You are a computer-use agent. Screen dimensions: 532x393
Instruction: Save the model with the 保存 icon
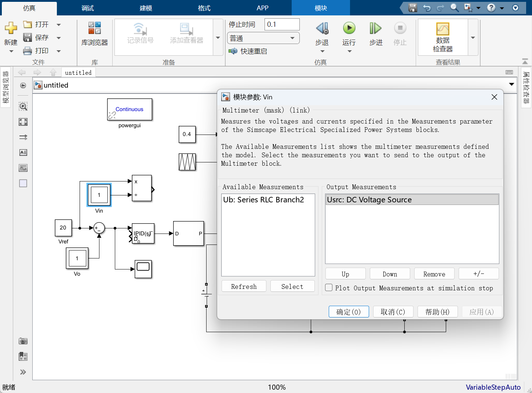click(x=28, y=37)
